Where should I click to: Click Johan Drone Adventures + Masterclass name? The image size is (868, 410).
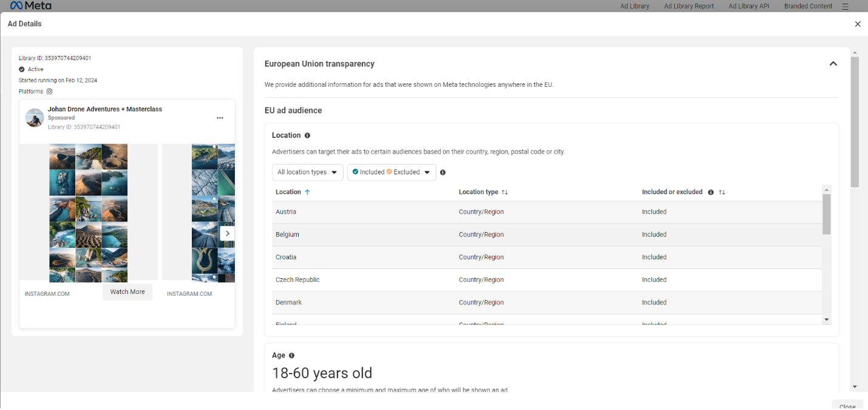(105, 109)
